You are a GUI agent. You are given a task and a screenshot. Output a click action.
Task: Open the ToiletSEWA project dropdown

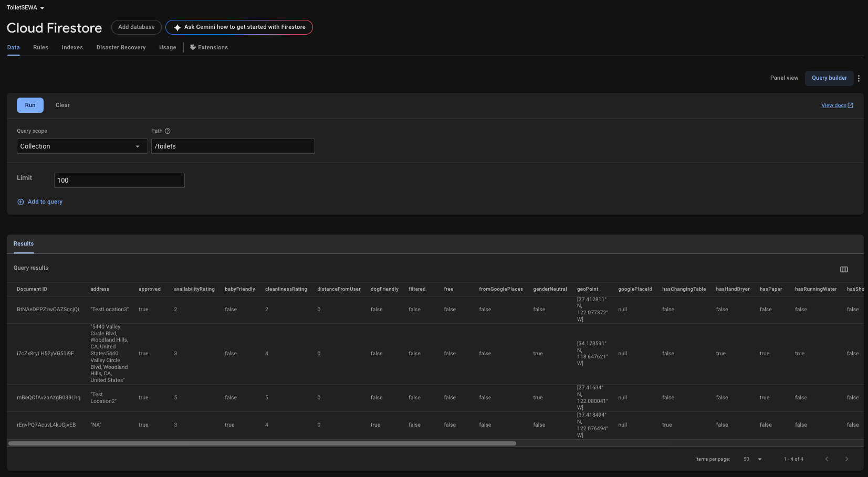tap(26, 8)
